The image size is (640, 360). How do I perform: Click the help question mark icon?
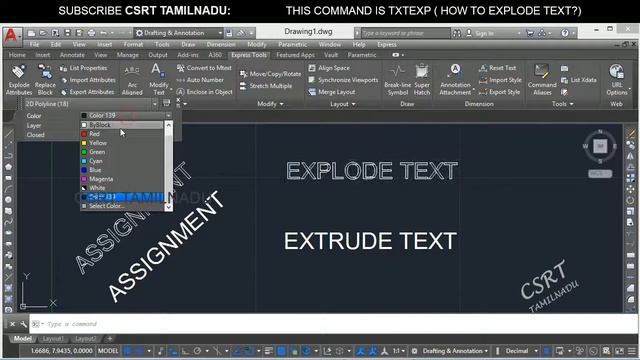(564, 33)
